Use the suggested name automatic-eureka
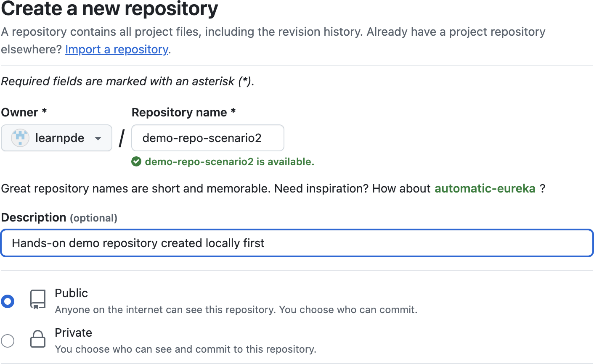The image size is (594, 364). (485, 188)
